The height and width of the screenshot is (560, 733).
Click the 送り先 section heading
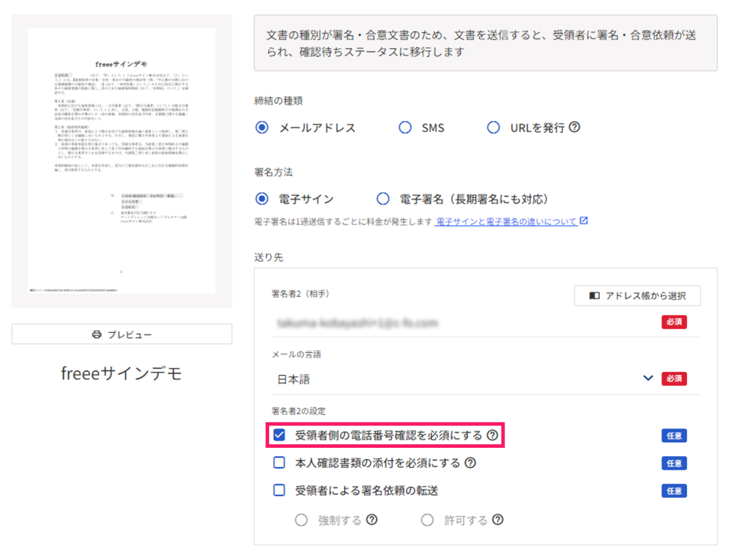[269, 257]
